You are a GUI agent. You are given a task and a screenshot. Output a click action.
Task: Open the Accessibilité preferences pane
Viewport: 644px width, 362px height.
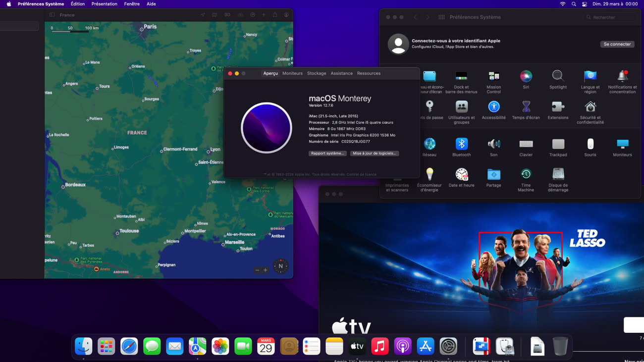(493, 107)
